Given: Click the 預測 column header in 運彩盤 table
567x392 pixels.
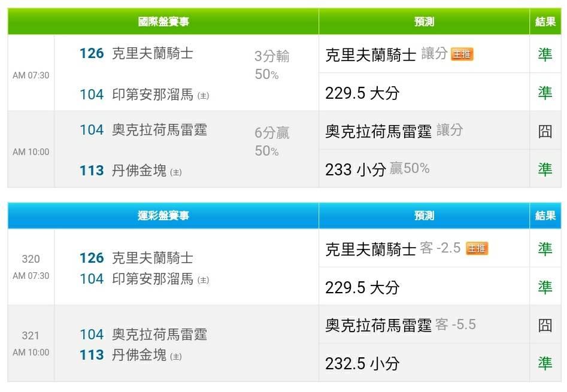Looking at the screenshot, I should [x=424, y=215].
